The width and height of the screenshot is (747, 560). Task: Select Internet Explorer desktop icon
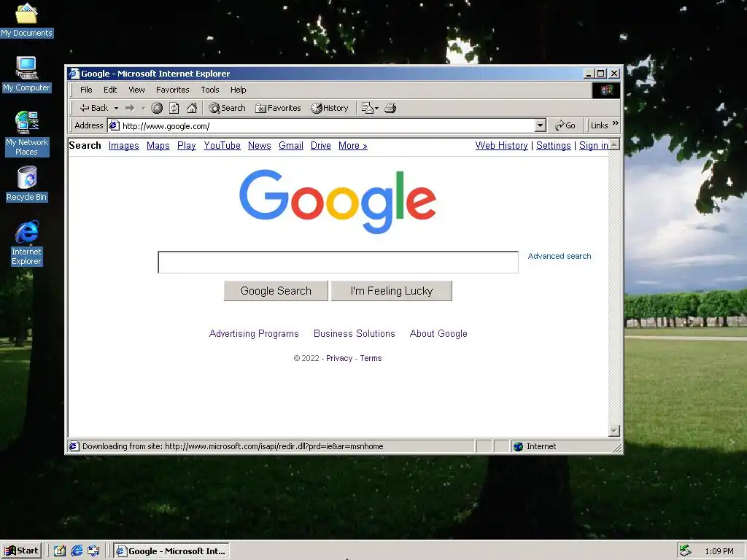[27, 243]
